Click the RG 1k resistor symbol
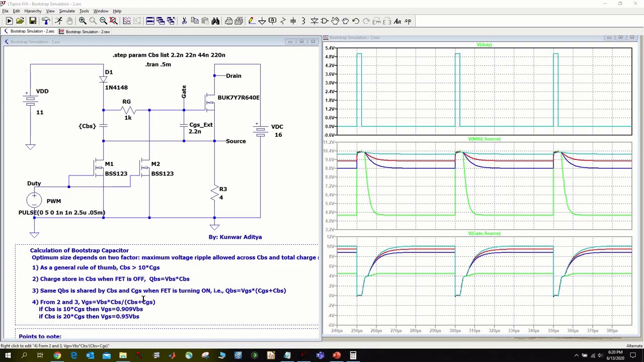This screenshot has width=644, height=362. (128, 110)
